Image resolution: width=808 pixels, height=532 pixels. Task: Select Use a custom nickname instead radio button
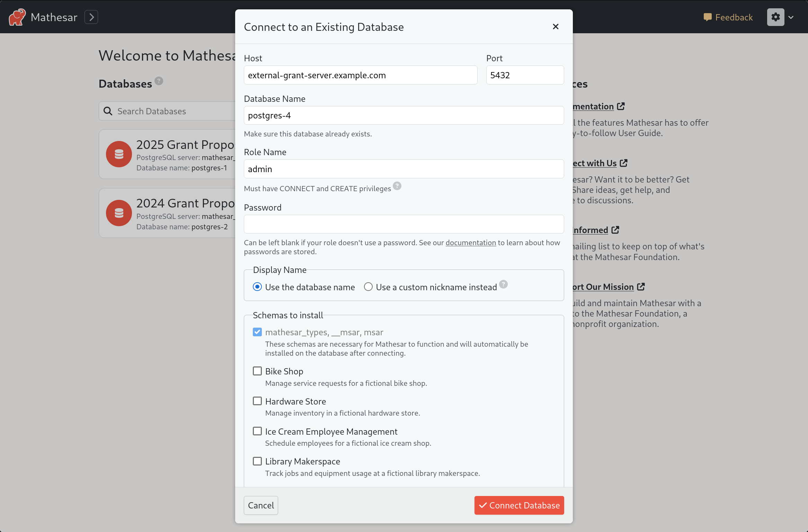367,287
